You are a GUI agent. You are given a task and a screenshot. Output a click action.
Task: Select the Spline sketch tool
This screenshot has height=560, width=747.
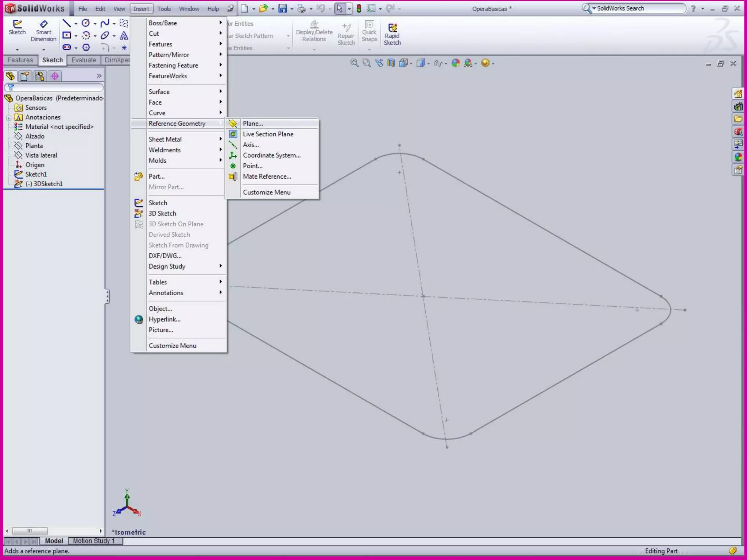click(x=105, y=24)
